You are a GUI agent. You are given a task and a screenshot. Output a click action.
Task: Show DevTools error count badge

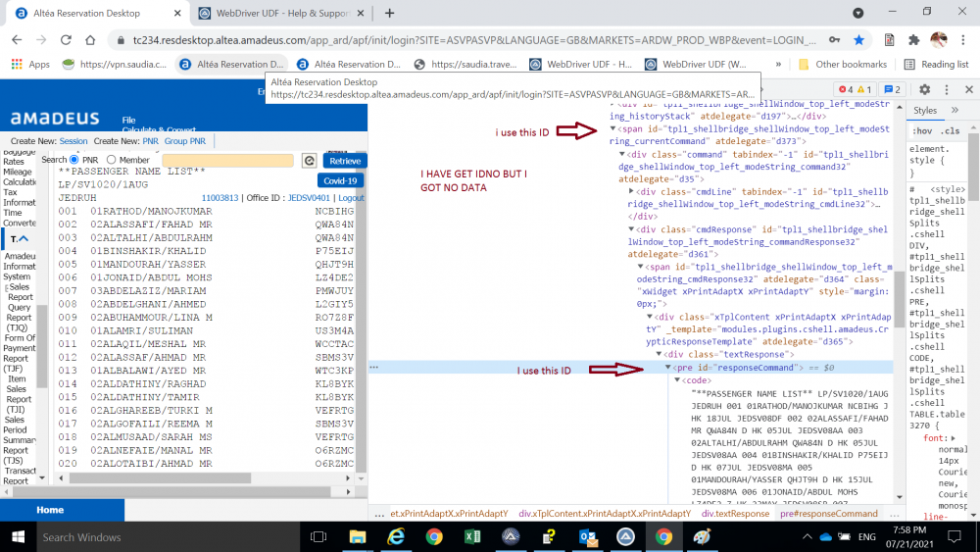coord(846,89)
